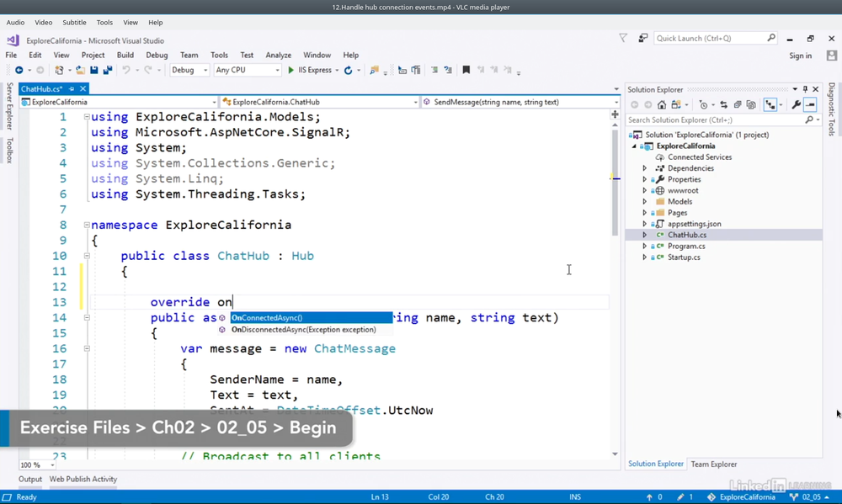Switch to the Team Explorer tab
This screenshot has height=504, width=842.
click(714, 464)
